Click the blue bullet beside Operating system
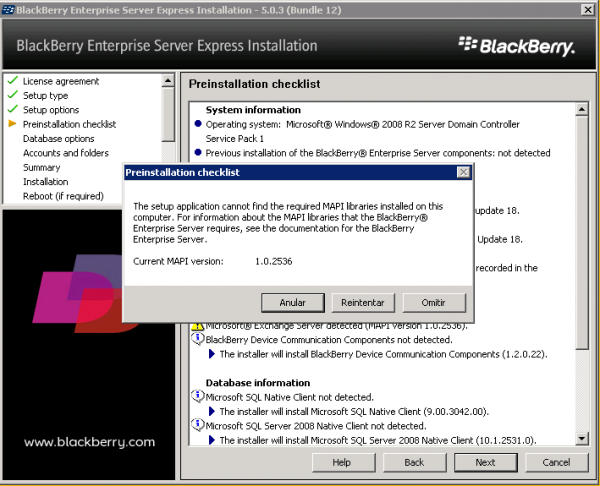 [198, 124]
